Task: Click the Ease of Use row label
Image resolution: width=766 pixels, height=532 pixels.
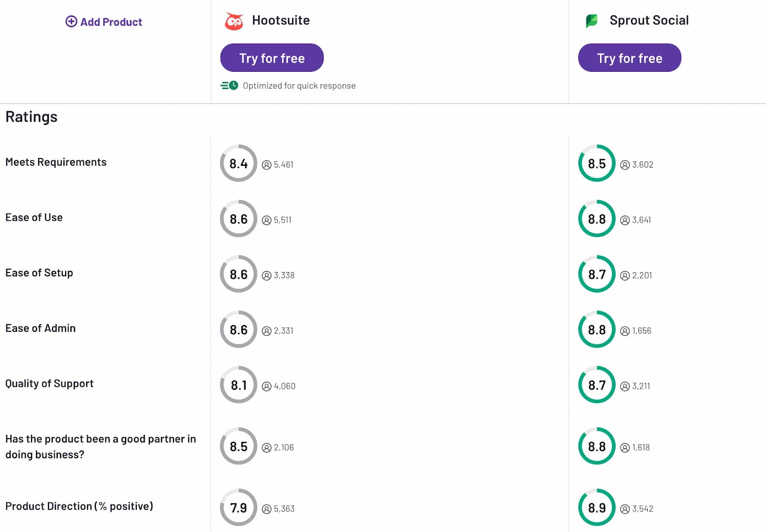Action: [34, 217]
